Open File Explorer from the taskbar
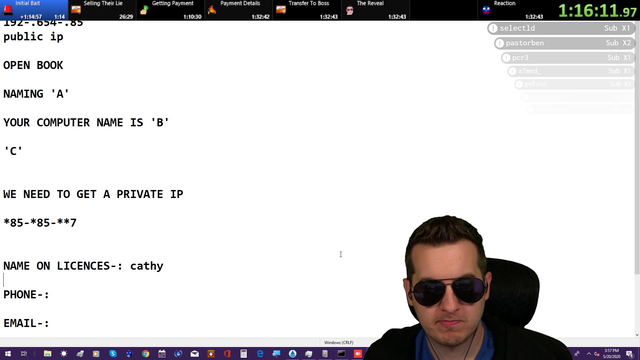This screenshot has width=640, height=360. point(47,353)
